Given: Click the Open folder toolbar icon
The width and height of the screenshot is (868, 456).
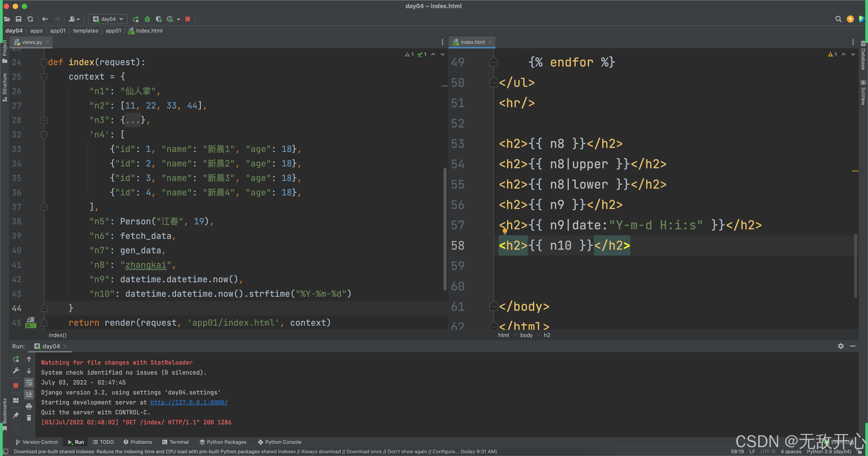Looking at the screenshot, I should pyautogui.click(x=7, y=19).
